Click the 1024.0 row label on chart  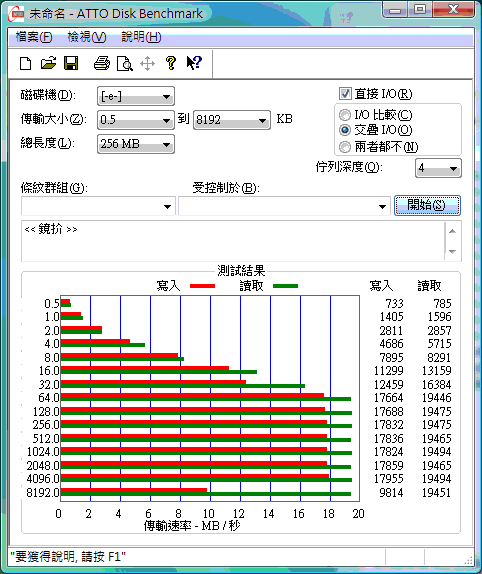[43, 452]
